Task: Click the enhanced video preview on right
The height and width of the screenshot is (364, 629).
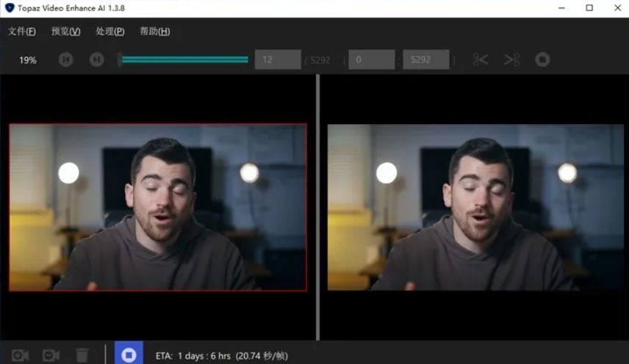Action: click(475, 207)
